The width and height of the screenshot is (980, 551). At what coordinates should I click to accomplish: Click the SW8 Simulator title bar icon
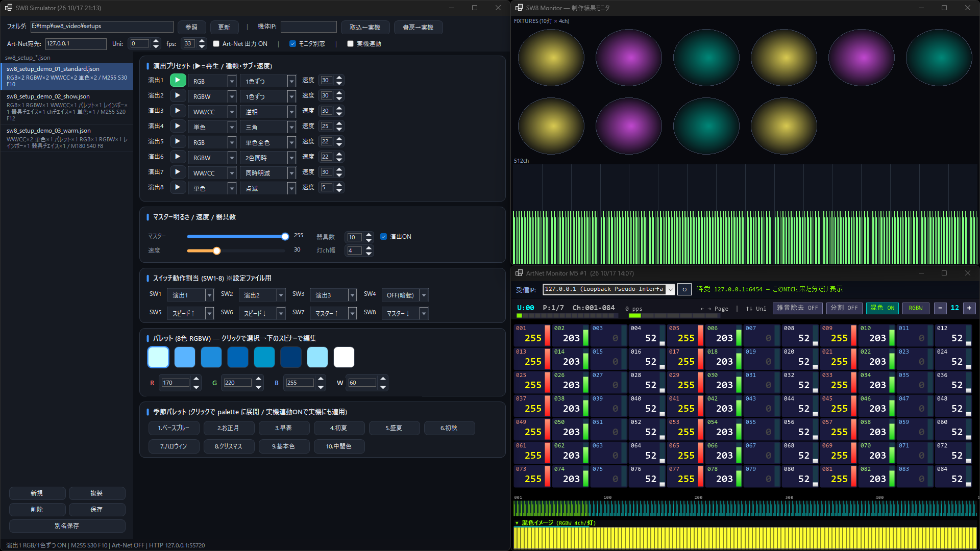(9, 8)
